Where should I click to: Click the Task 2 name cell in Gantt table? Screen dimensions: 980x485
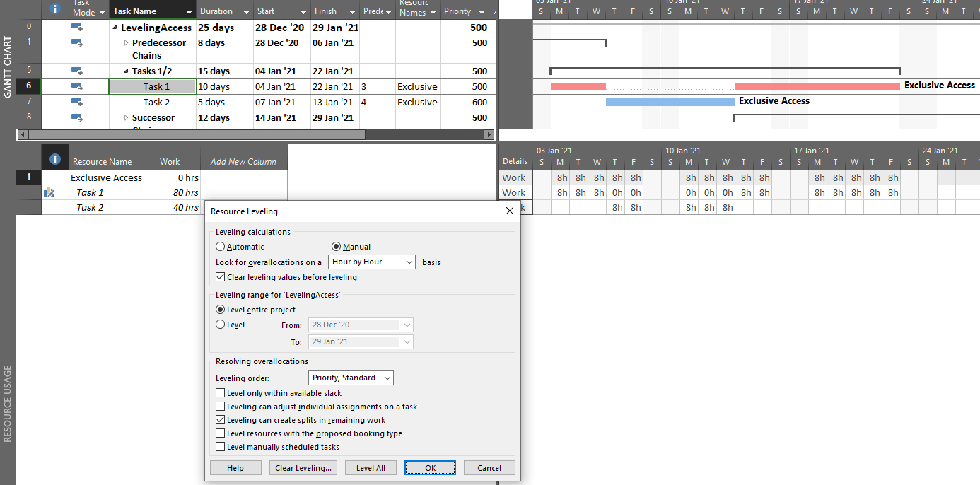coord(153,102)
